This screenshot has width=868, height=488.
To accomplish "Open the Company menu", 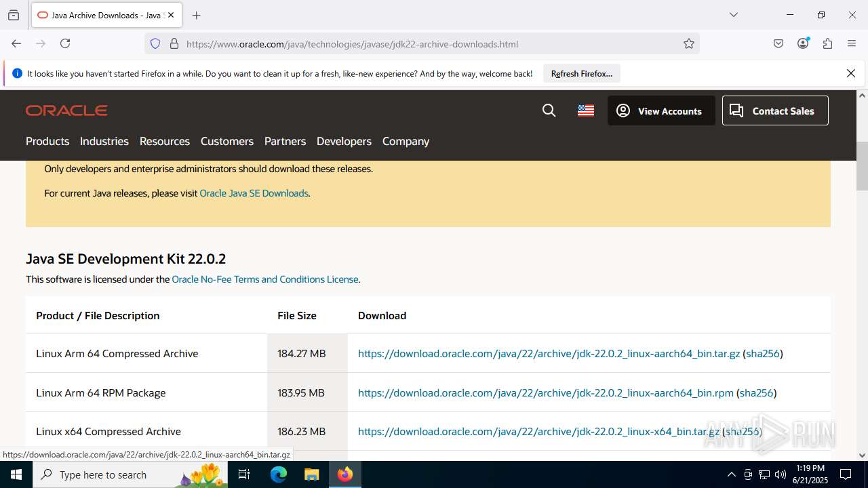I will point(406,141).
